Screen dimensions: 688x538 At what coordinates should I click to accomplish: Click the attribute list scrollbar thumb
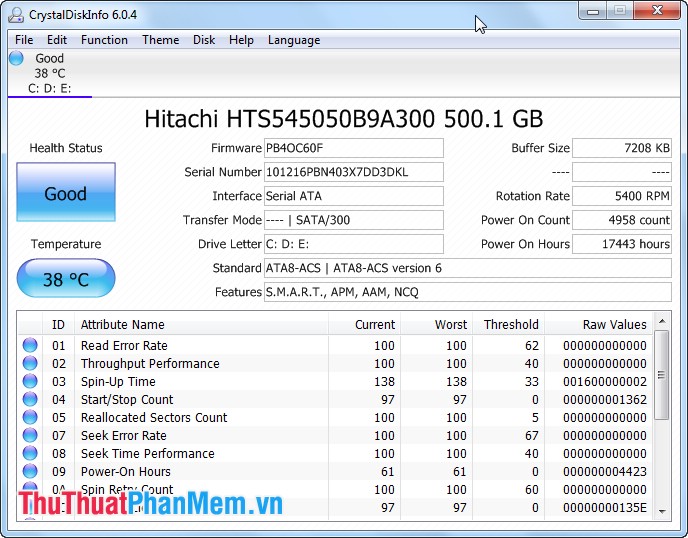pos(662,375)
